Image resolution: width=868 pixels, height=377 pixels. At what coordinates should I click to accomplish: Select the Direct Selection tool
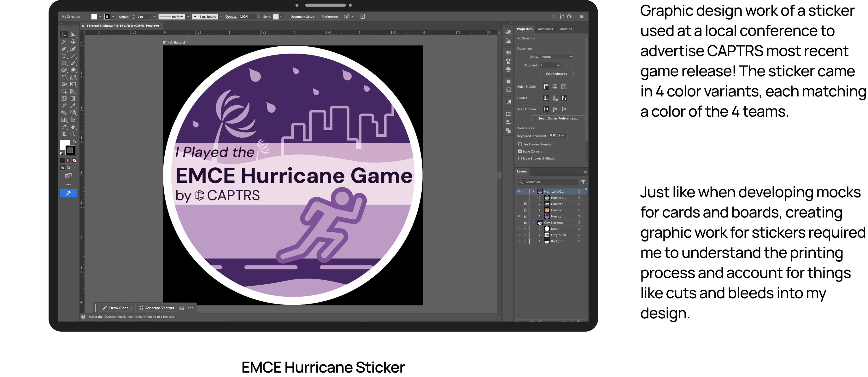[73, 35]
